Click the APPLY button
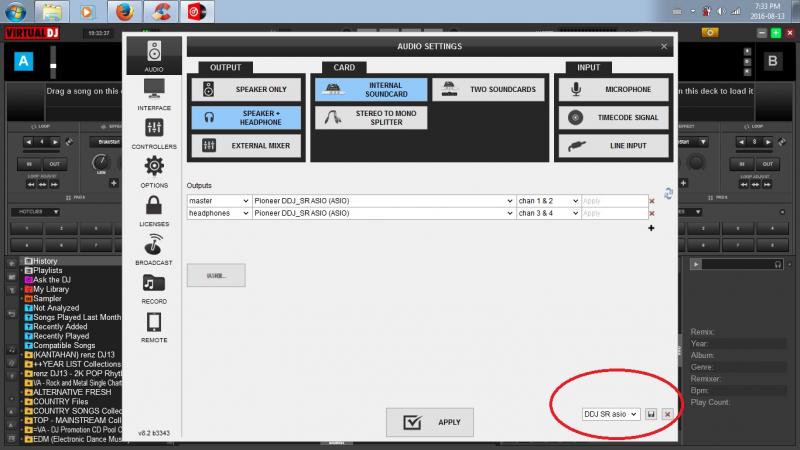This screenshot has height=450, width=800. tap(430, 422)
